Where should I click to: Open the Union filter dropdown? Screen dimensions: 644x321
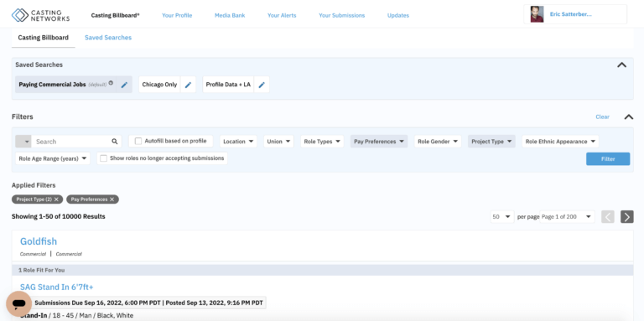pyautogui.click(x=278, y=142)
